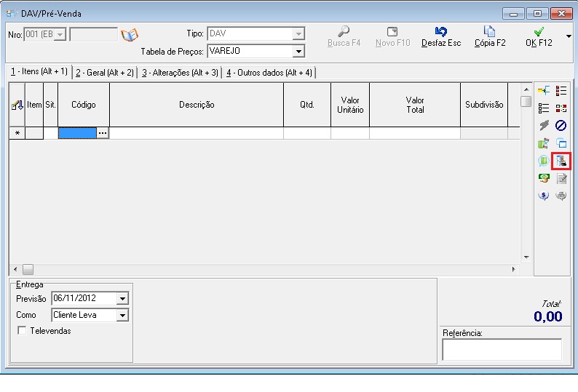The width and height of the screenshot is (578, 392).
Task: Click the Busca F4 magnifier button
Action: (x=344, y=36)
